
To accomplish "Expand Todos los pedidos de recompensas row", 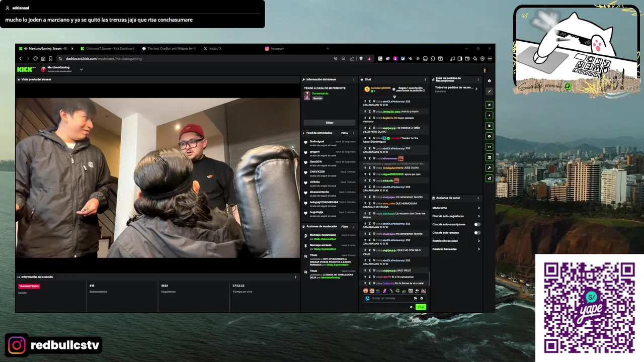I will (455, 89).
